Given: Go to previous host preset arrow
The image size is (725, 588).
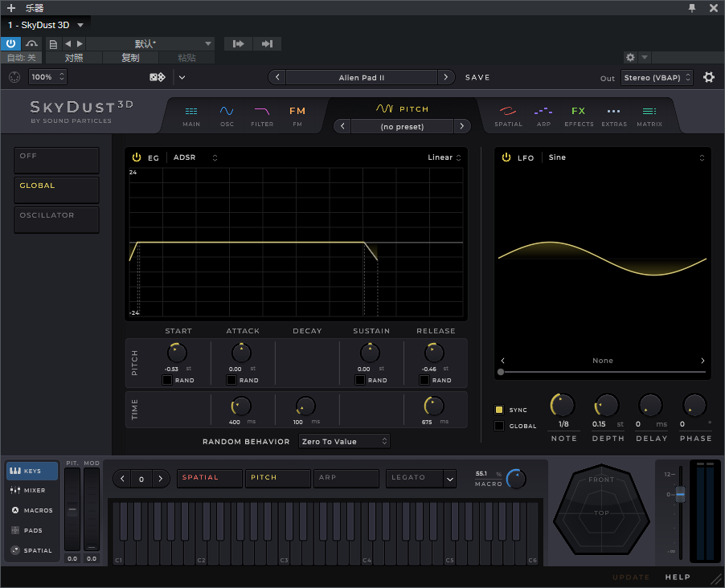Looking at the screenshot, I should pyautogui.click(x=68, y=44).
